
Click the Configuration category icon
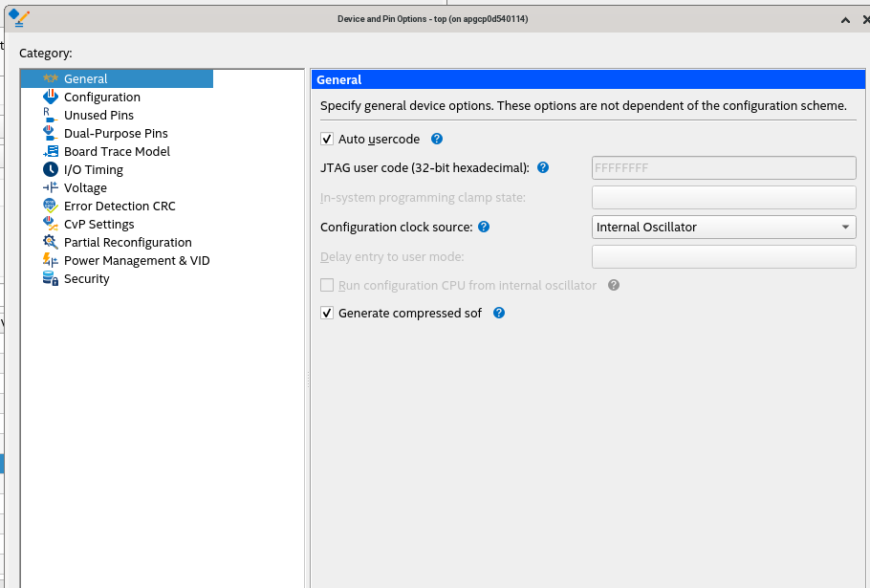(51, 97)
